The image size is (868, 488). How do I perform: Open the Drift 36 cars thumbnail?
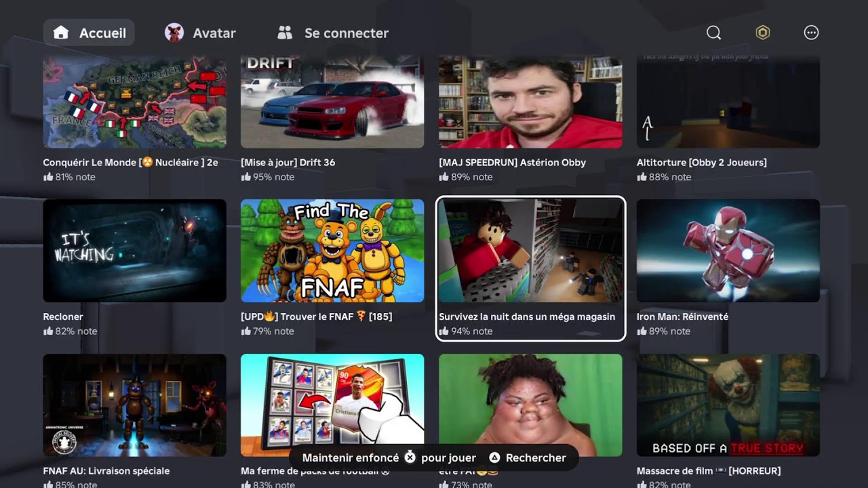pos(332,102)
